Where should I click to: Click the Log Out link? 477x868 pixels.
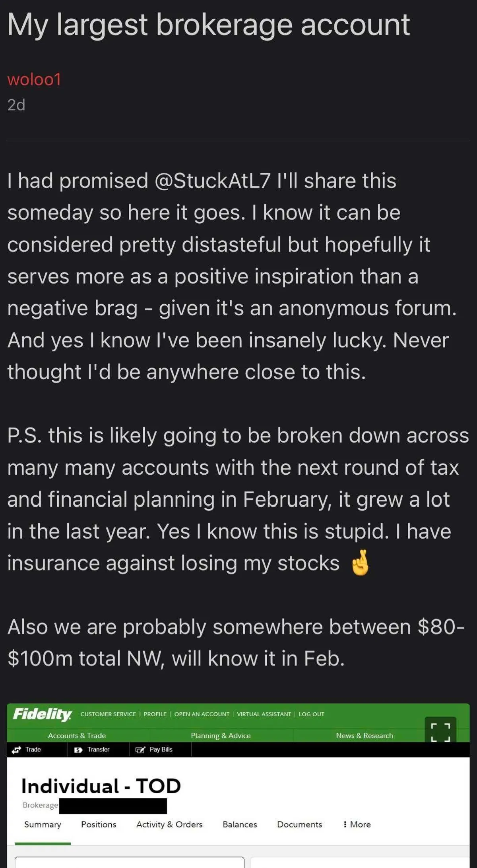[x=311, y=714]
